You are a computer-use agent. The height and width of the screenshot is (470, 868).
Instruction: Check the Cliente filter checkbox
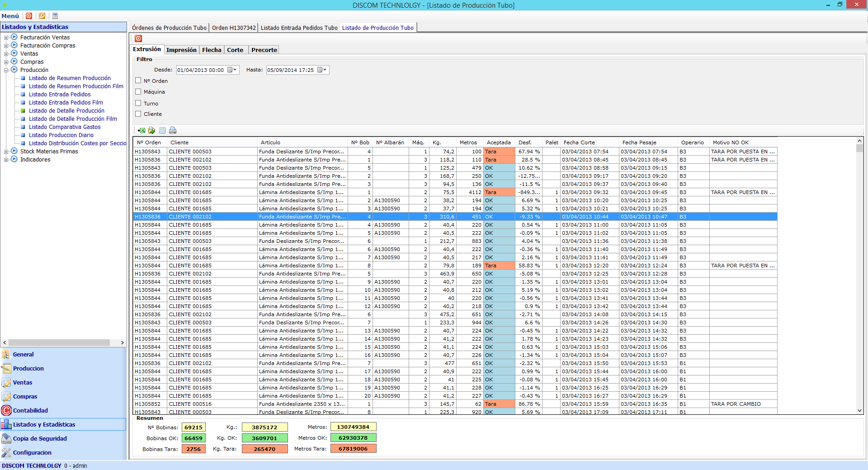138,114
